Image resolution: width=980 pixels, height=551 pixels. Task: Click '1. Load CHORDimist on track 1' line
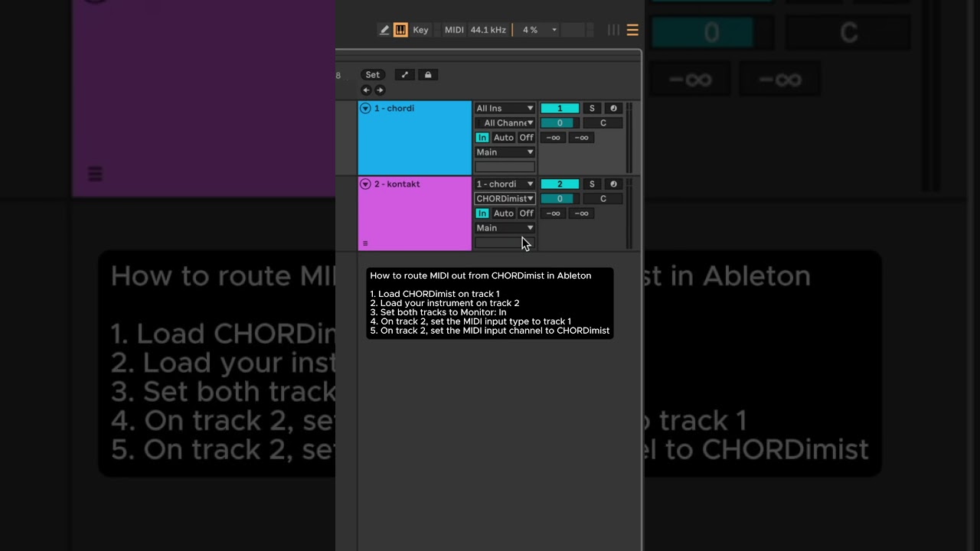435,294
